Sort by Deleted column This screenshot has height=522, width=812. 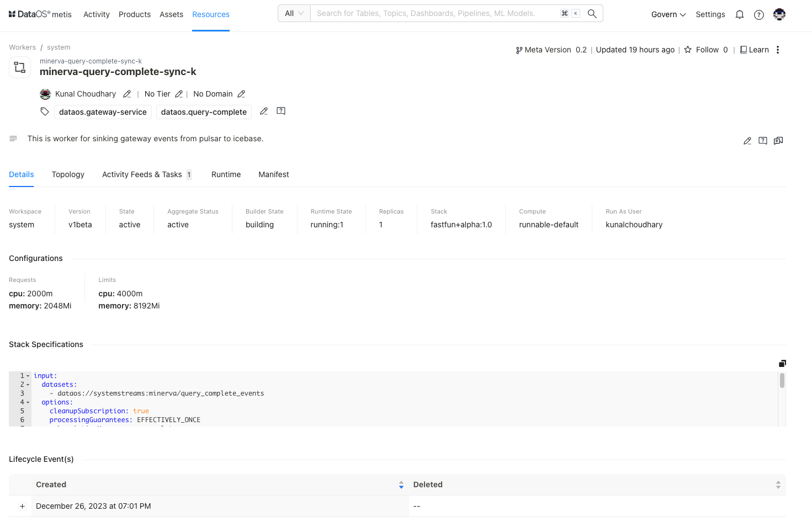click(778, 484)
